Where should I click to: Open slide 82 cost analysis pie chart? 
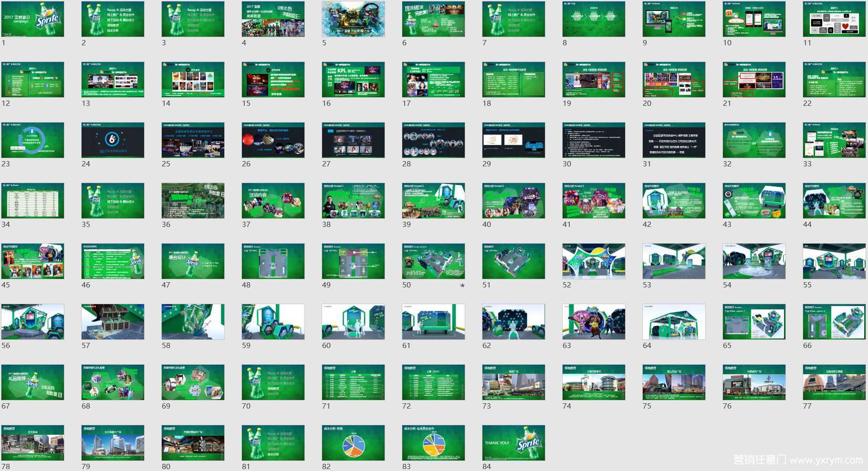pyautogui.click(x=353, y=443)
